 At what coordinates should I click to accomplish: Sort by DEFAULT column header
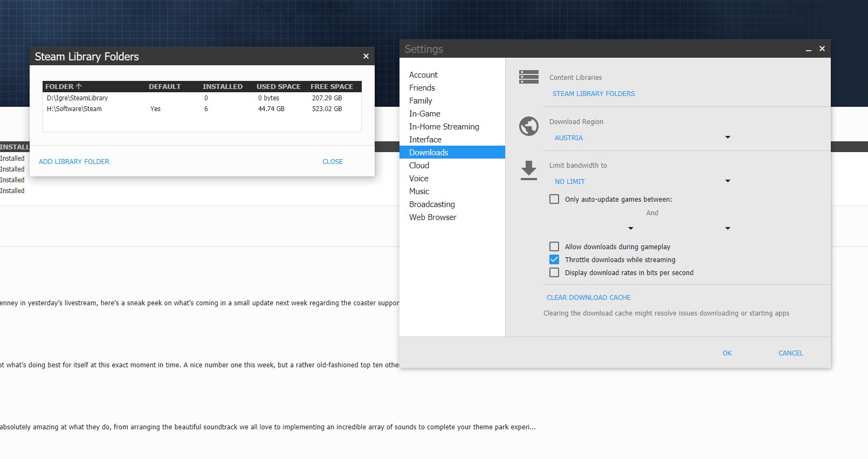[x=165, y=86]
